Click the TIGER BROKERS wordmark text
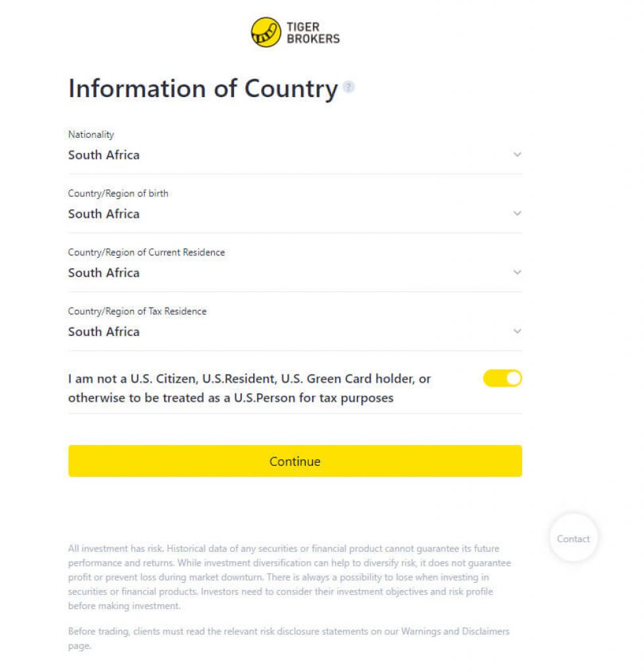Viewport: 644px width, 672px height. (313, 33)
